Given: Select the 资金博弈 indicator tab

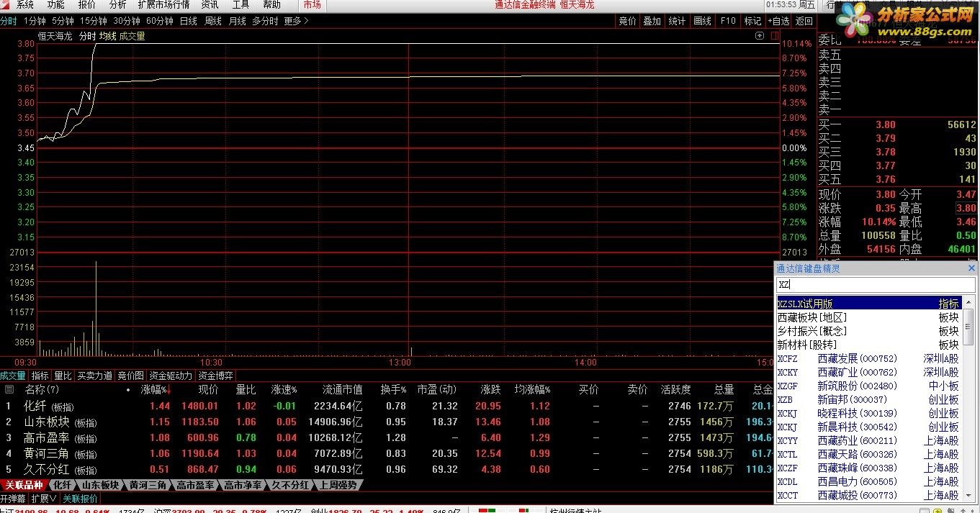Looking at the screenshot, I should pos(216,376).
